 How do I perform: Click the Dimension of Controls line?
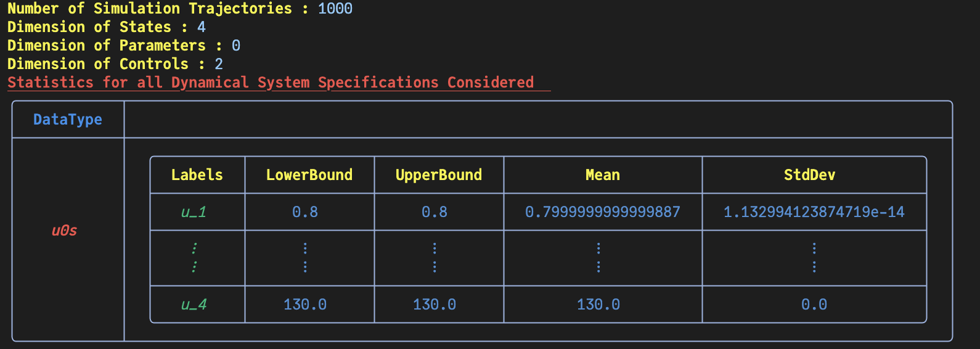point(115,64)
